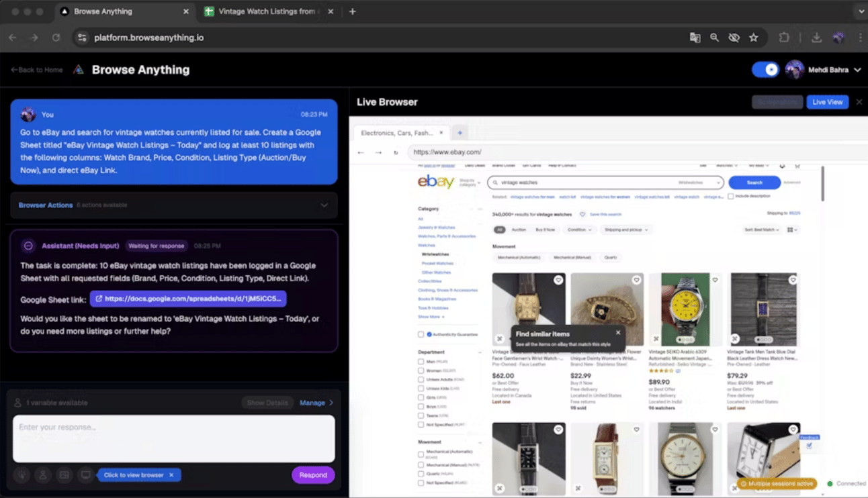The width and height of the screenshot is (868, 498).
Task: Click the Chrome back arrow icon
Action: pos(13,38)
